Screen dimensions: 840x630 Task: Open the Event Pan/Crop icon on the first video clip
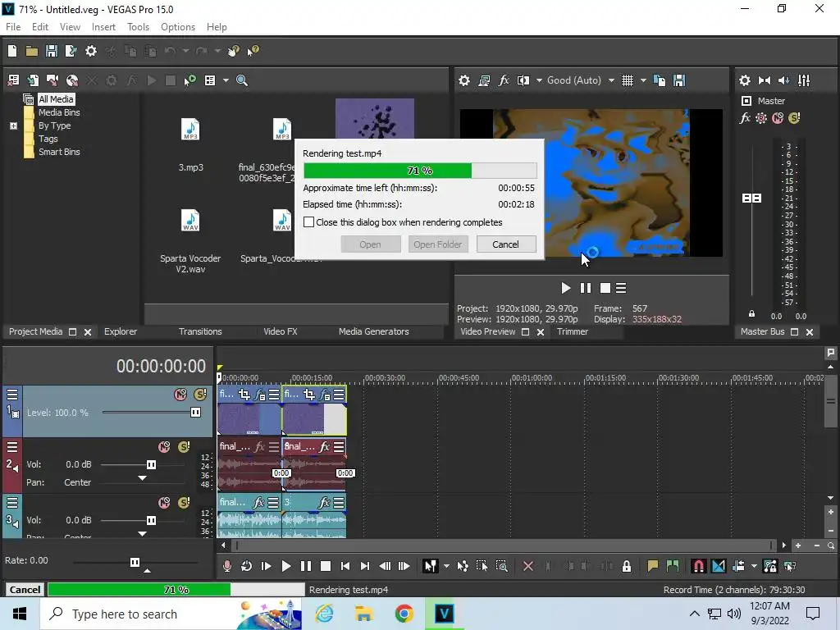click(x=244, y=395)
